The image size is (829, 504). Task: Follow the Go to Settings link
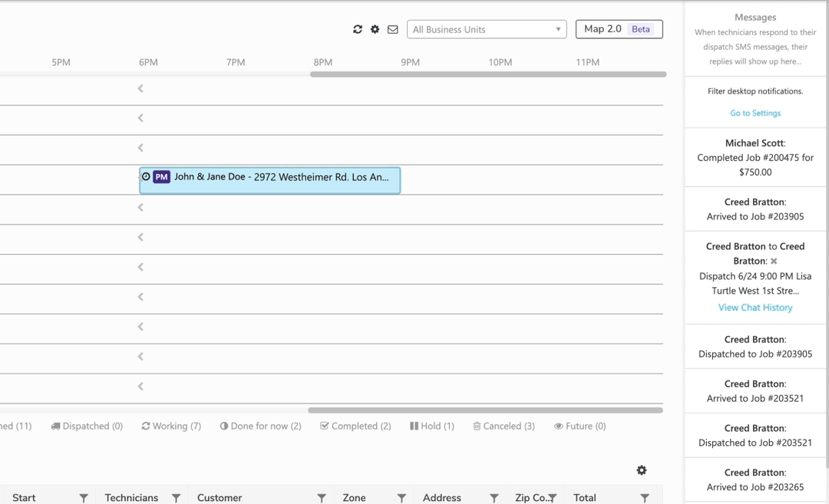pyautogui.click(x=755, y=113)
